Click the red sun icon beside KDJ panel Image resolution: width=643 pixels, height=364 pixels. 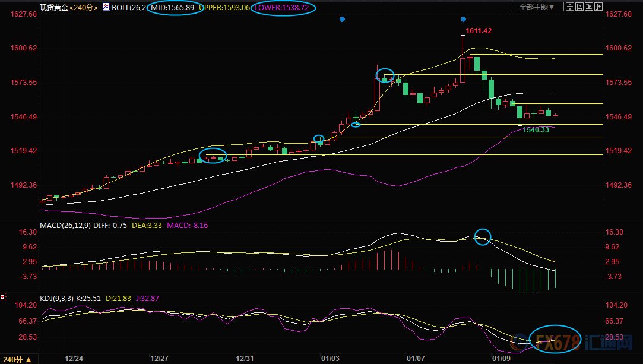coord(3,297)
